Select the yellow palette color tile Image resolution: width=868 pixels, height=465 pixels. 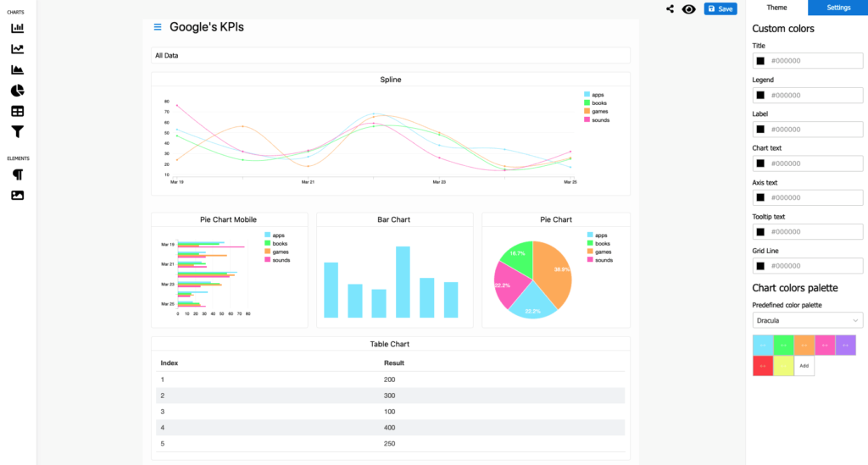click(783, 365)
